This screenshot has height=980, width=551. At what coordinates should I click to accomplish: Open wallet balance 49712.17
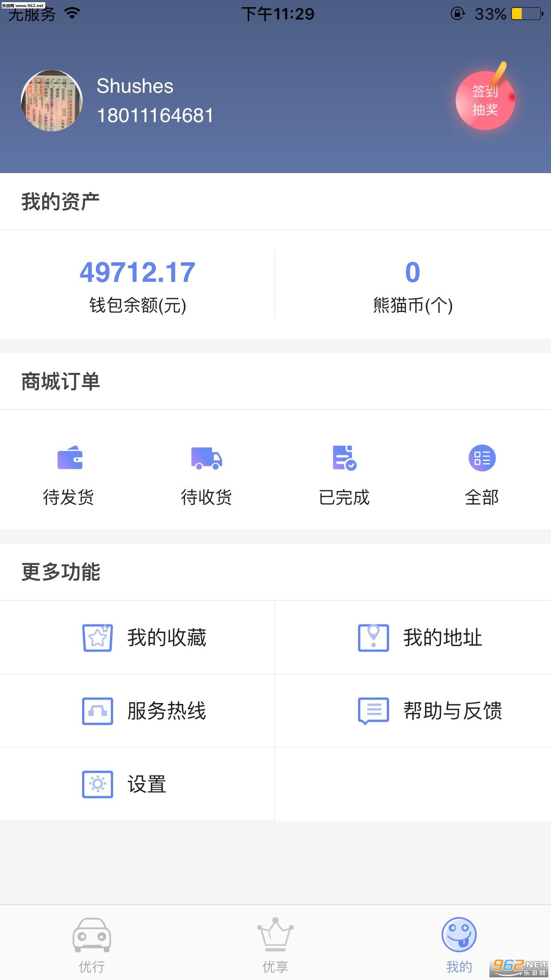tap(138, 272)
